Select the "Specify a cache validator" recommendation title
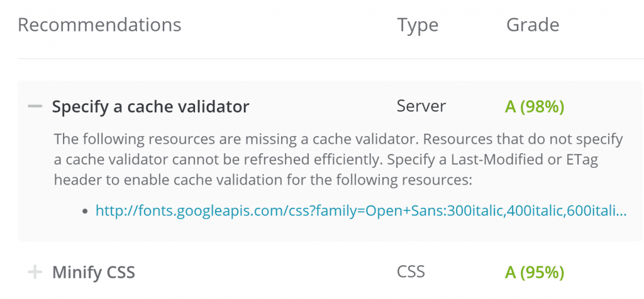Screen dimensions: 644x299 (x=150, y=107)
